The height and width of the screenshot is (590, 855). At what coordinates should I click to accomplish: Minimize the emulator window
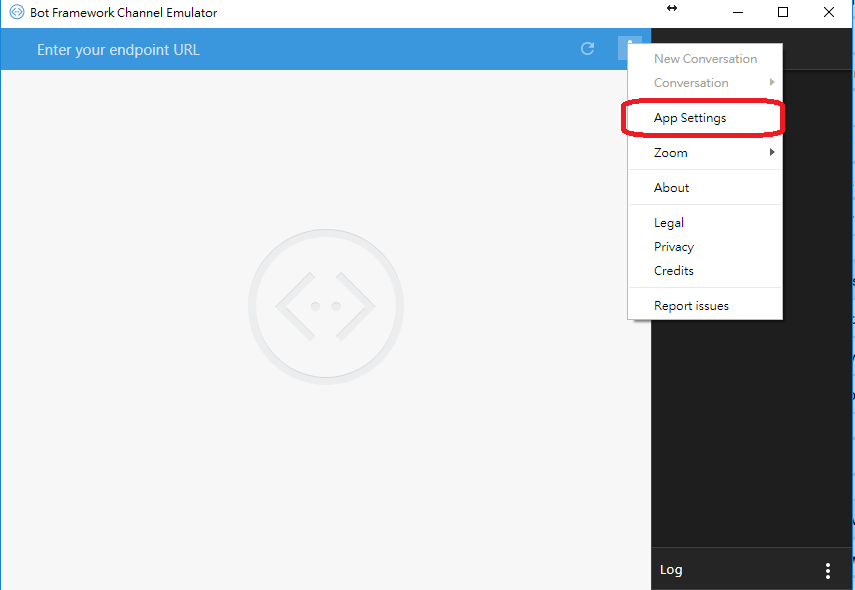click(x=738, y=12)
